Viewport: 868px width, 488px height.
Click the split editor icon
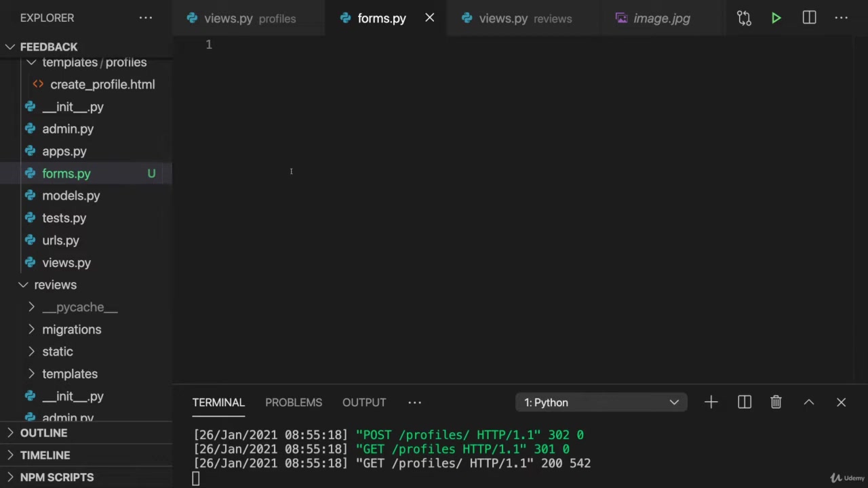tap(809, 18)
